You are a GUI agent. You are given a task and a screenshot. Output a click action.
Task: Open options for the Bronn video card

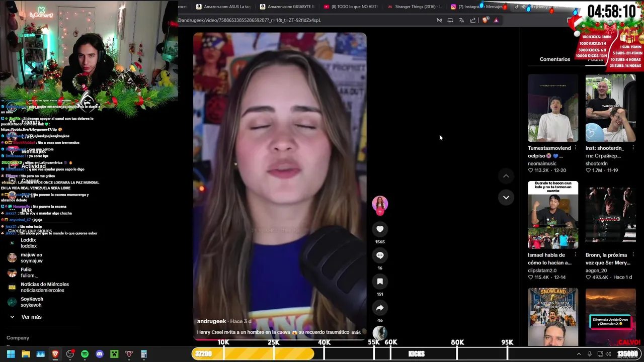[x=633, y=255]
